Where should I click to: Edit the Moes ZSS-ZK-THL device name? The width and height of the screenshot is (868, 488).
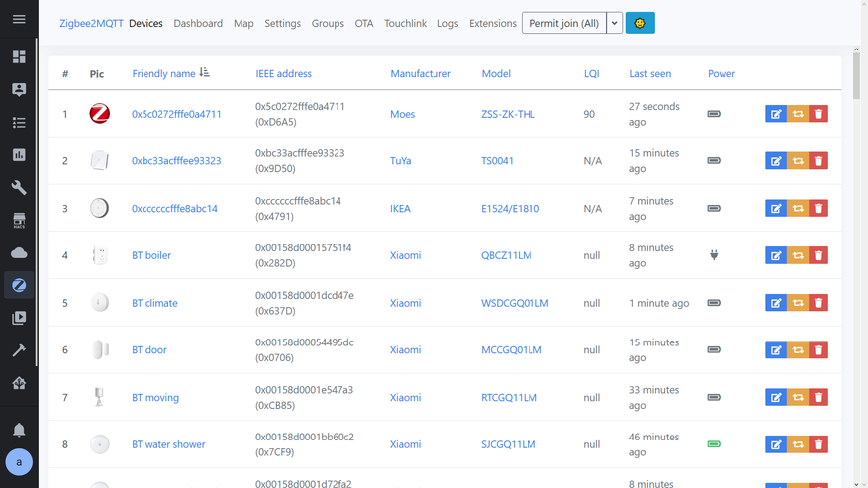coord(776,114)
